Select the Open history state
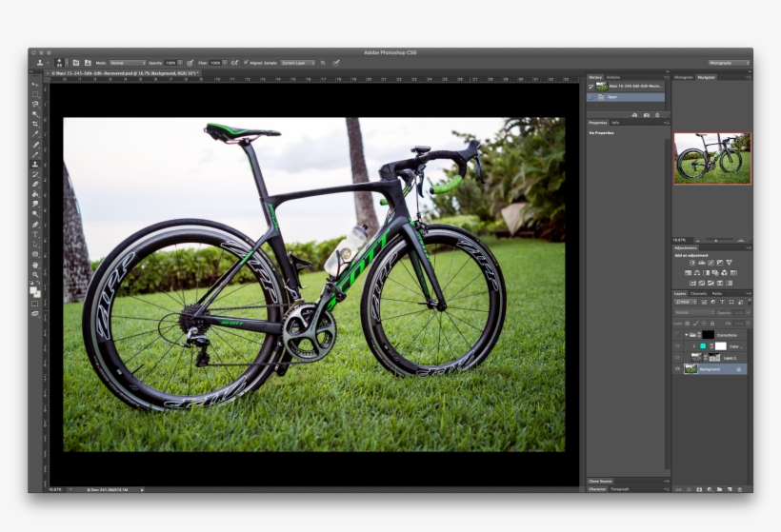This screenshot has height=532, width=781. tap(626, 97)
